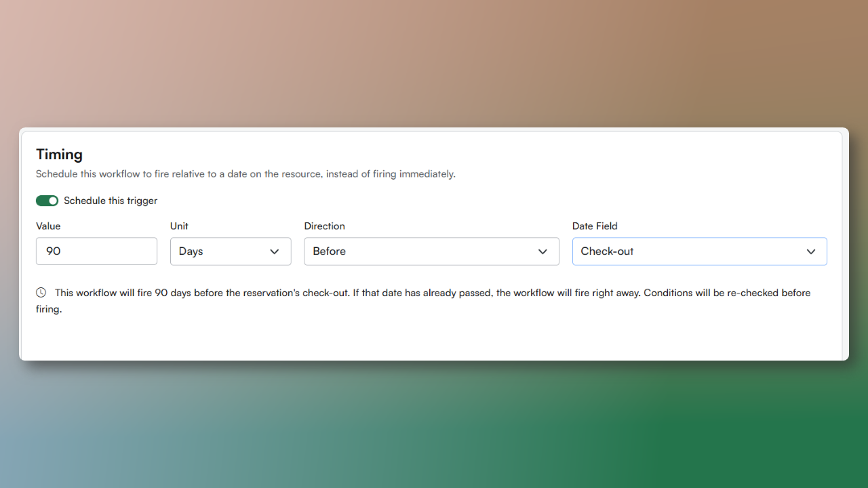Image resolution: width=868 pixels, height=488 pixels.
Task: Select the "Check-out" text in Date Field box
Action: coord(607,251)
